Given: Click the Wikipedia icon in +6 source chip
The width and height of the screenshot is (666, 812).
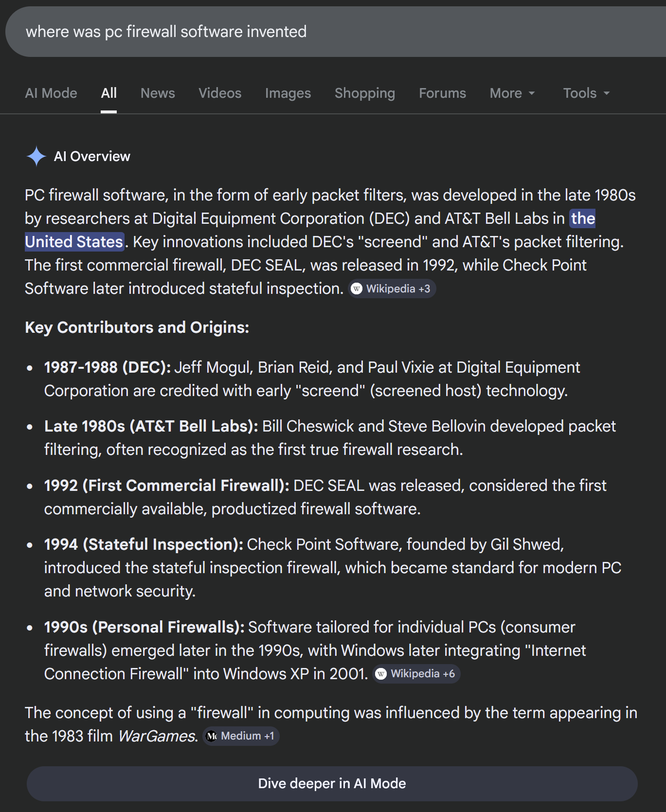Looking at the screenshot, I should [x=381, y=674].
